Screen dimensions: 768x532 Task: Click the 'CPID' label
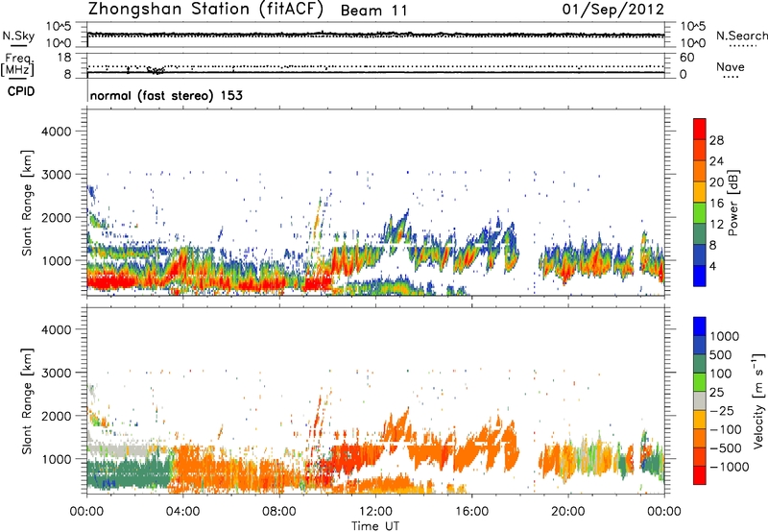click(21, 91)
